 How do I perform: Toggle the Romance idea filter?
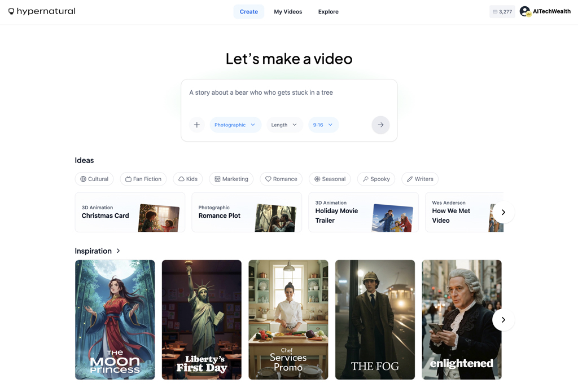pos(281,179)
